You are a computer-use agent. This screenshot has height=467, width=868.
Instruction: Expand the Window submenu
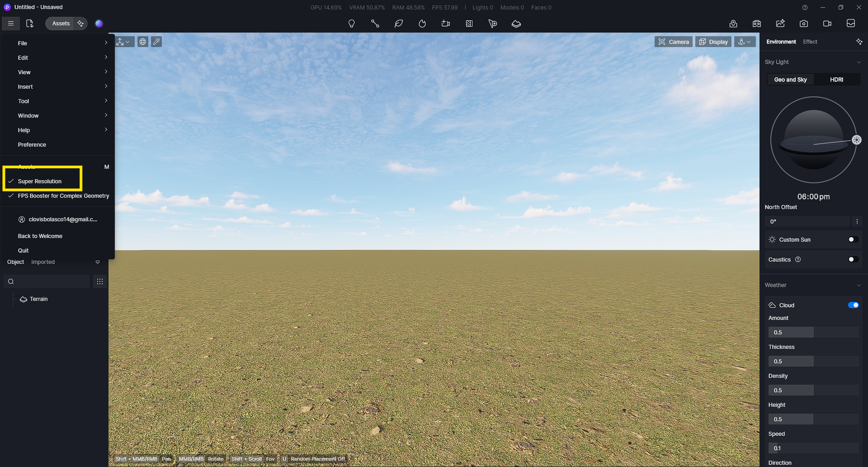58,115
